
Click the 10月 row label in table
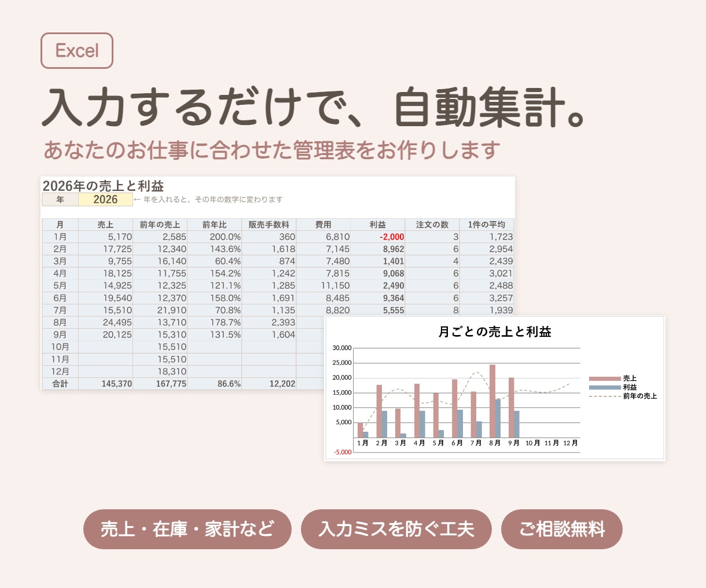coord(60,347)
